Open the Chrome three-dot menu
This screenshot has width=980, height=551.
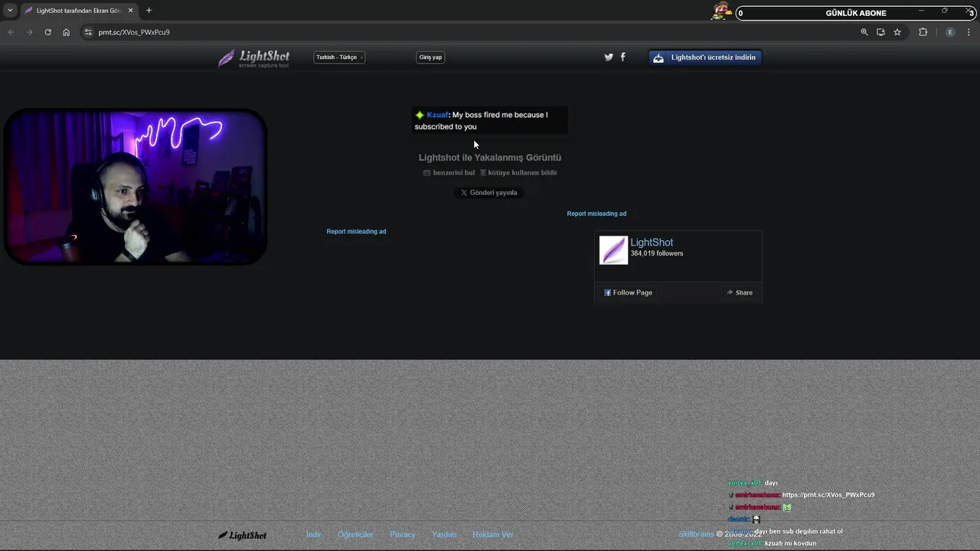coord(969,32)
